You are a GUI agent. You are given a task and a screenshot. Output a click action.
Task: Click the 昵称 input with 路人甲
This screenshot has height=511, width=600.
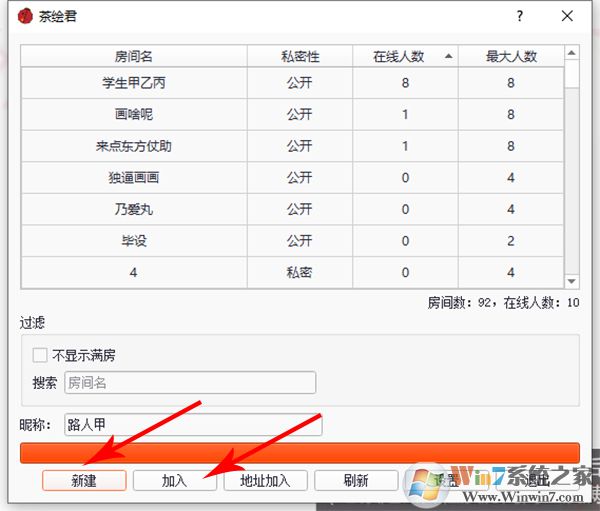[x=193, y=424]
